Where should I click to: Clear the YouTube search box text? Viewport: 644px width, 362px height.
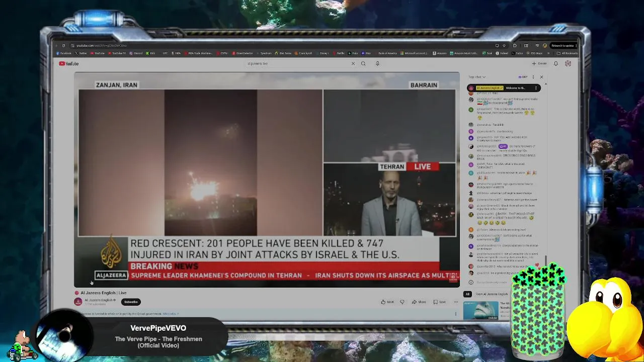point(353,63)
